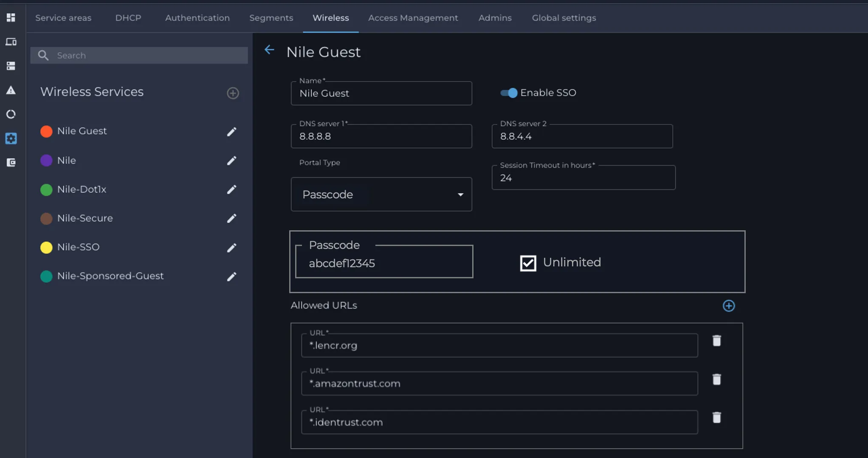Viewport: 868px width, 458px height.
Task: Delete the *.lencr.org URL entry
Action: coord(717,341)
